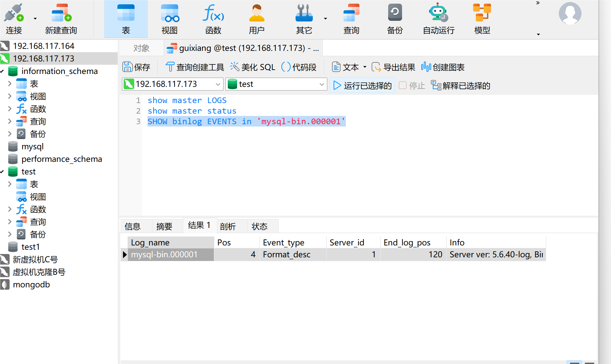Select the mysql database
The height and width of the screenshot is (364, 611).
(x=32, y=146)
